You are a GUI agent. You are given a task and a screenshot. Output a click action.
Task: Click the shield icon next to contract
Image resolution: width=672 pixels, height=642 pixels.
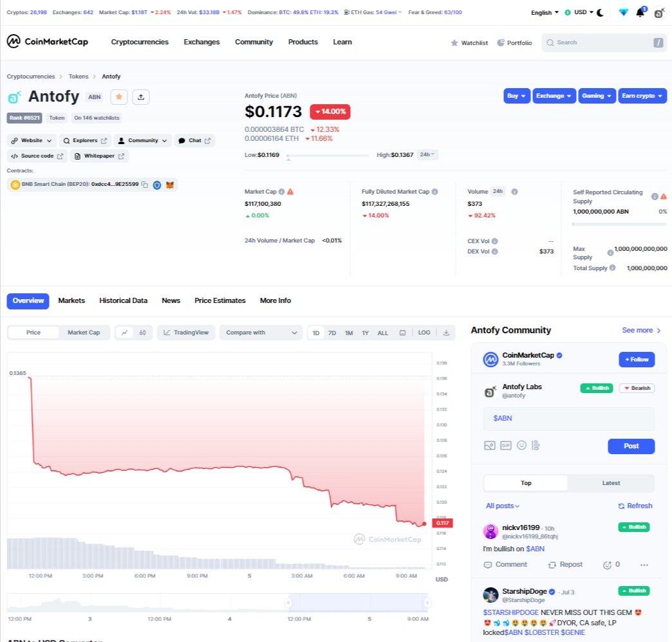pyautogui.click(x=157, y=185)
